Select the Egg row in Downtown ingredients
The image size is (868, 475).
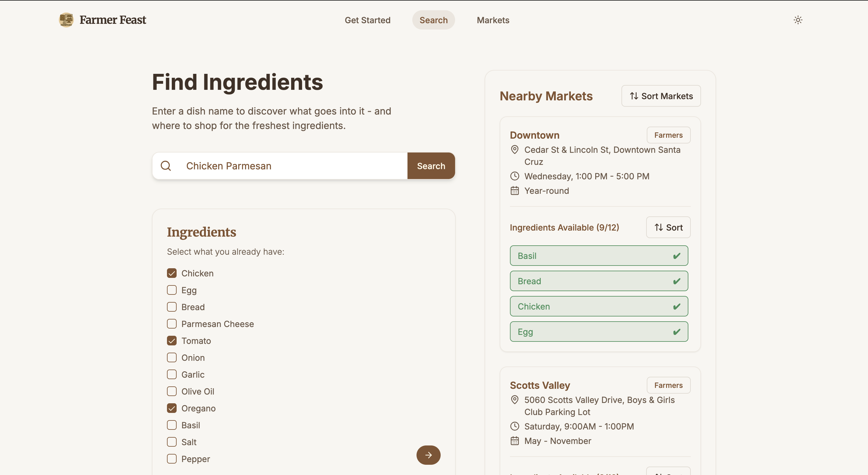pyautogui.click(x=599, y=332)
